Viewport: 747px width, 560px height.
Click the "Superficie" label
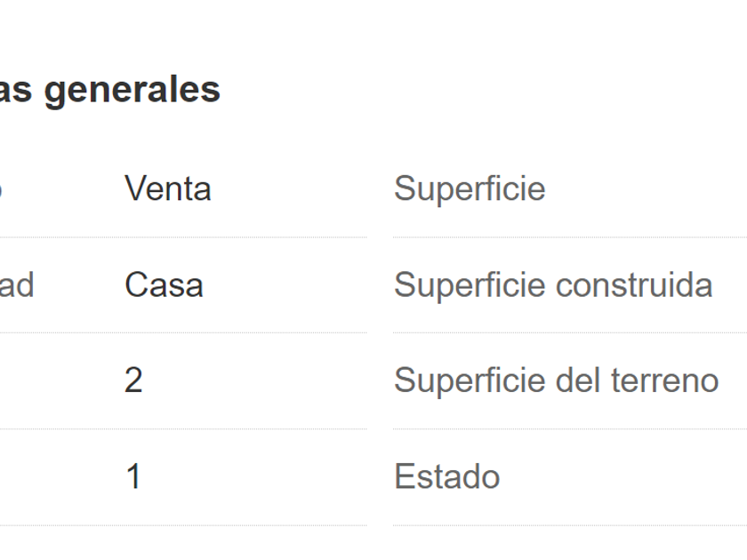pyautogui.click(x=469, y=189)
